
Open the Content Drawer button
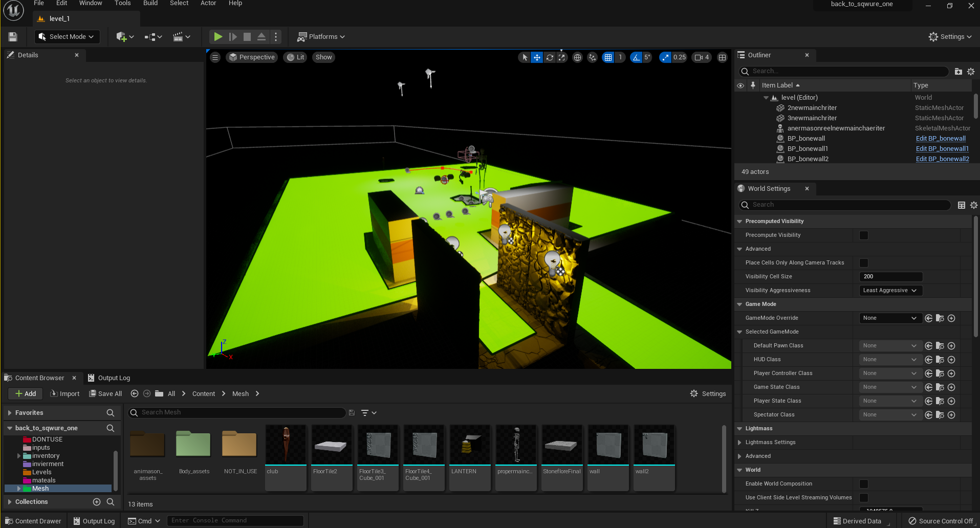[33, 521]
